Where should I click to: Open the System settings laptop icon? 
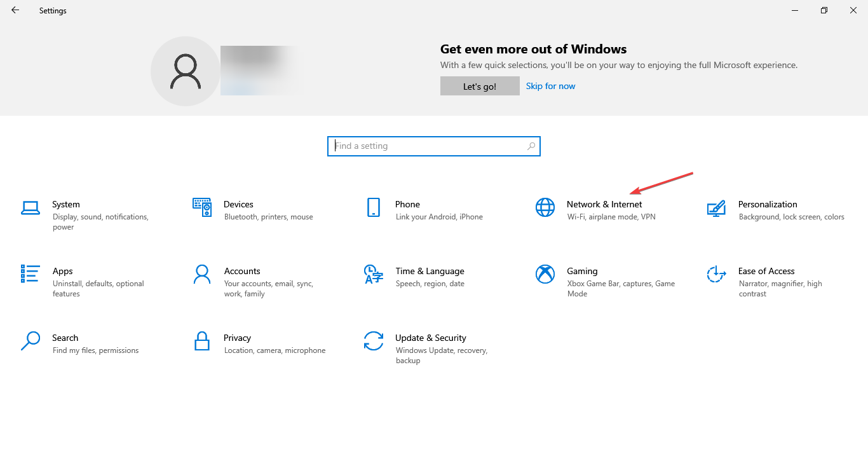(x=31, y=207)
